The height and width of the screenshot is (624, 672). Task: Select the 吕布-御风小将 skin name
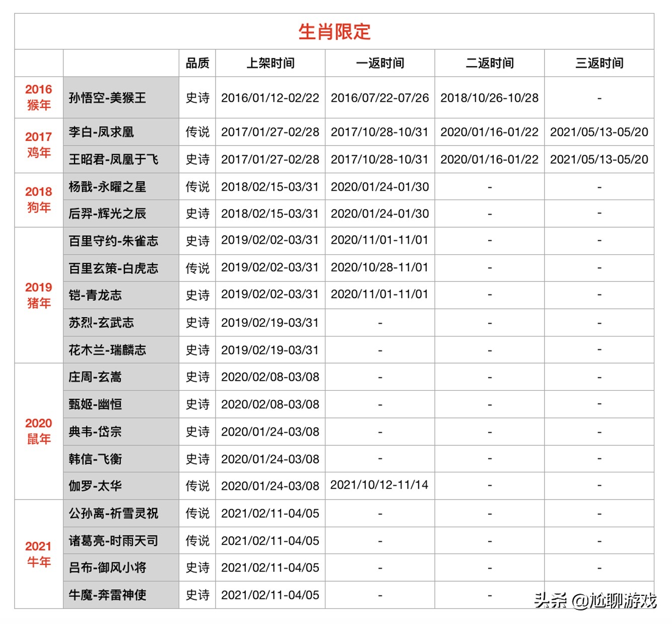107,568
